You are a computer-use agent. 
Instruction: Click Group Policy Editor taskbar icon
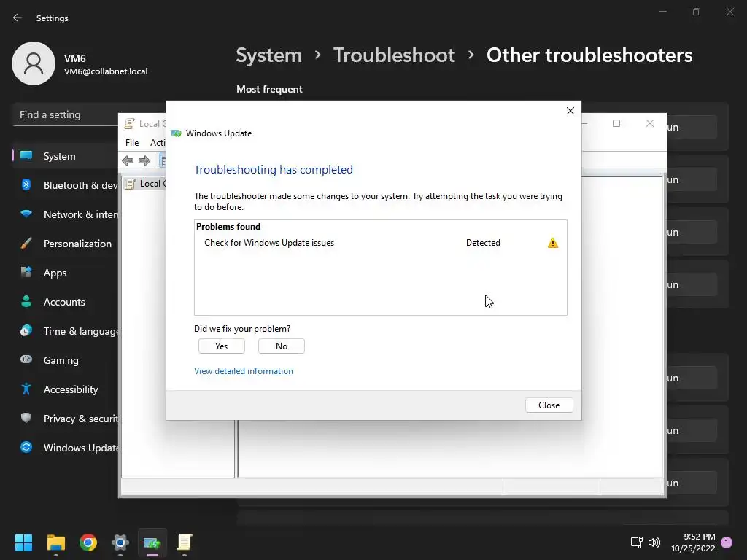click(185, 542)
